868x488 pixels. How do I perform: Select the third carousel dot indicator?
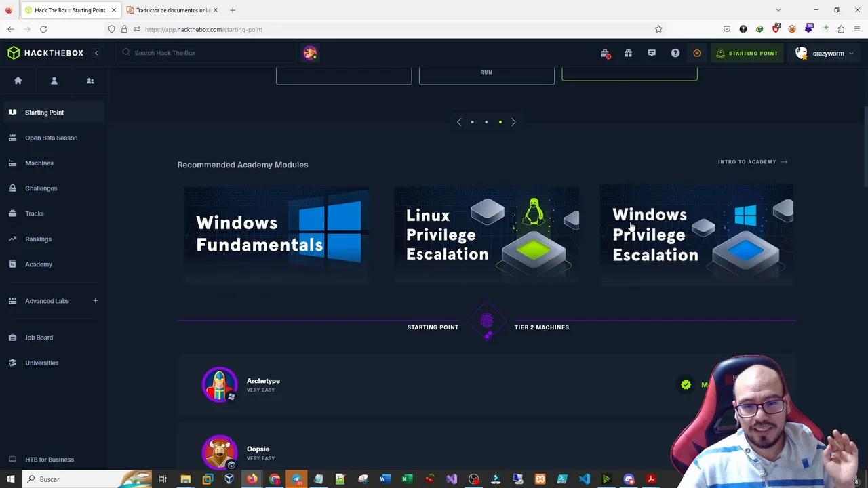coord(500,122)
